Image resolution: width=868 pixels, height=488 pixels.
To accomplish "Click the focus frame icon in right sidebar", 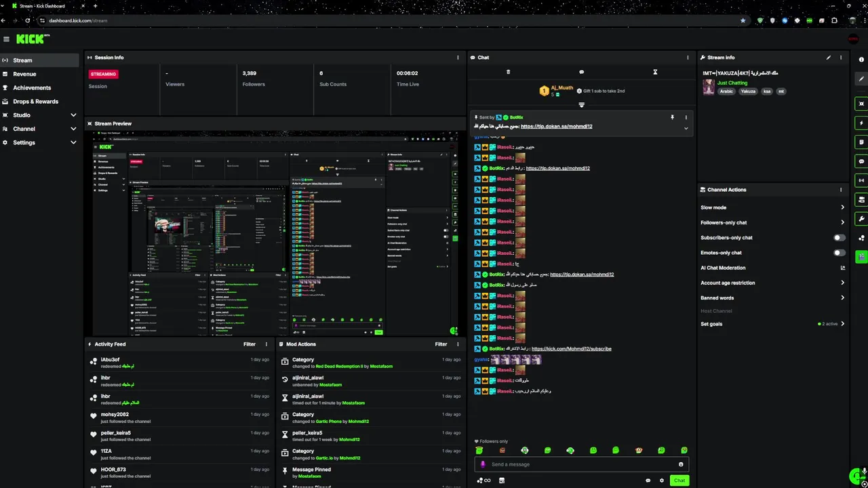I will coord(861,104).
